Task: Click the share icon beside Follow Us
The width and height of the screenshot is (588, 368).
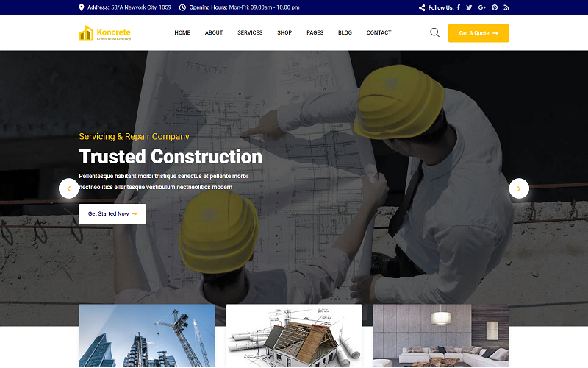Action: click(x=422, y=7)
